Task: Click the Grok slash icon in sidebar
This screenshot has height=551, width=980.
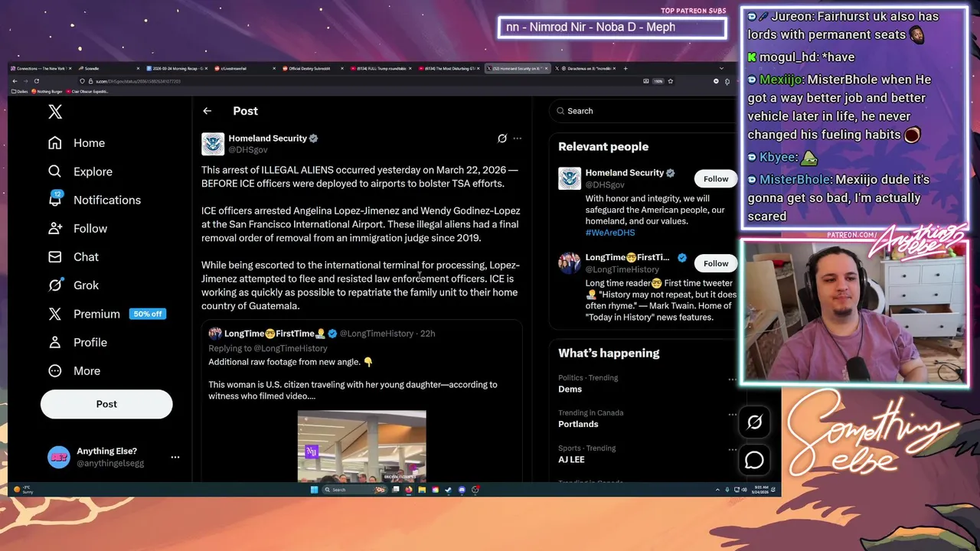Action: (x=55, y=285)
